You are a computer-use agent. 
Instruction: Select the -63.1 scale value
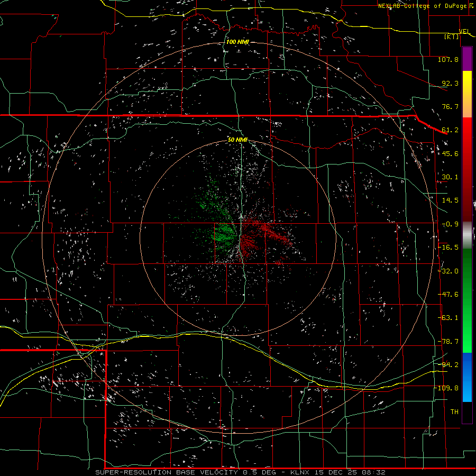448,318
